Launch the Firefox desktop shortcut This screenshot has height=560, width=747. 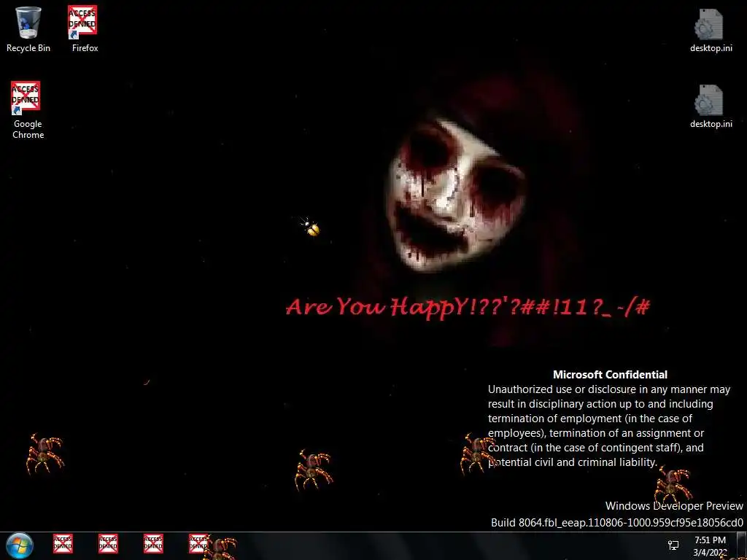coord(85,28)
